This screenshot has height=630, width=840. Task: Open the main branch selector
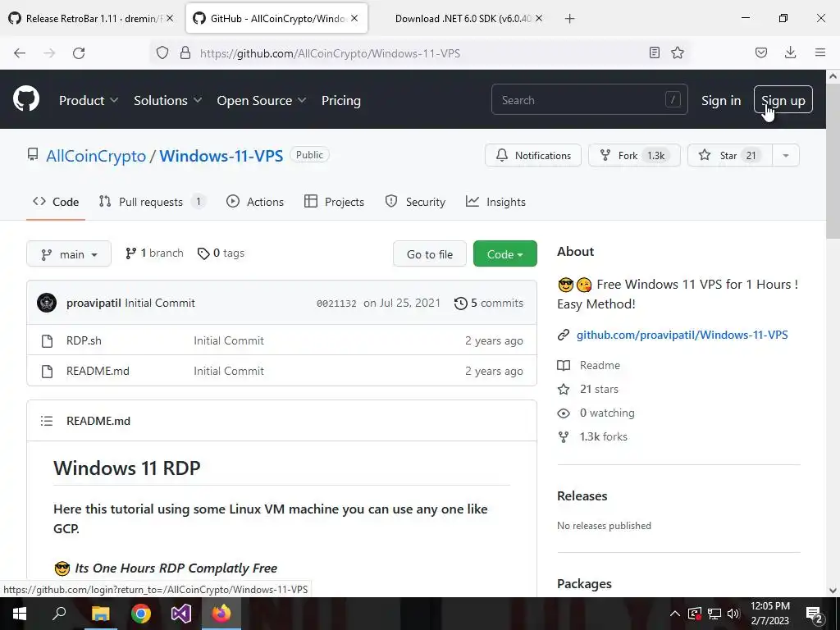tap(69, 254)
